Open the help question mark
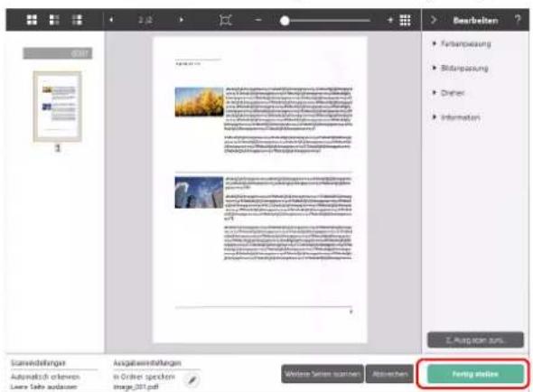The image size is (533, 392). click(518, 20)
